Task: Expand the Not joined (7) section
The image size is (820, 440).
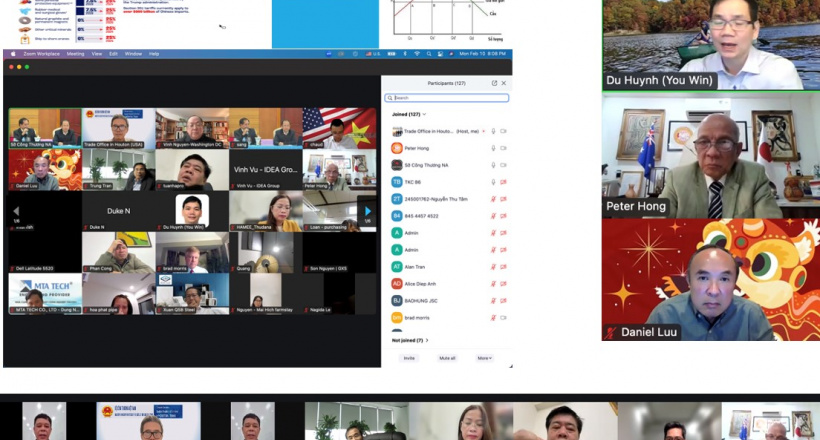Action: click(x=427, y=340)
